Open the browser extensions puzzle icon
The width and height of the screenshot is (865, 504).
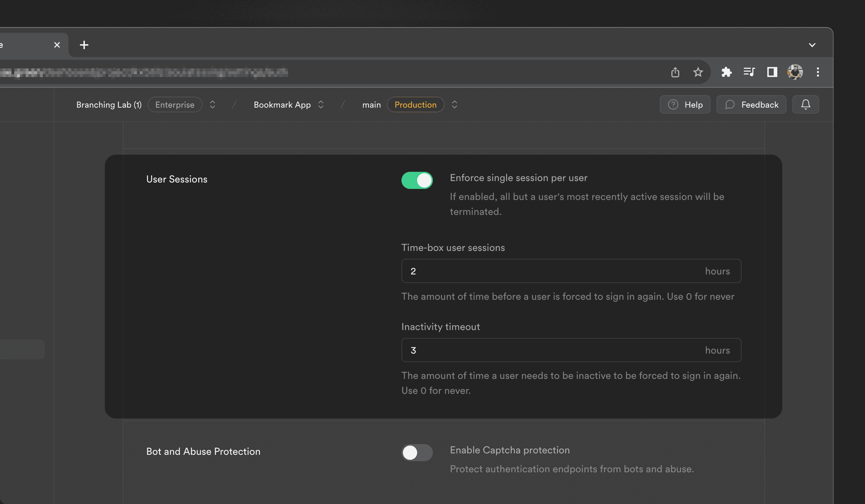726,72
